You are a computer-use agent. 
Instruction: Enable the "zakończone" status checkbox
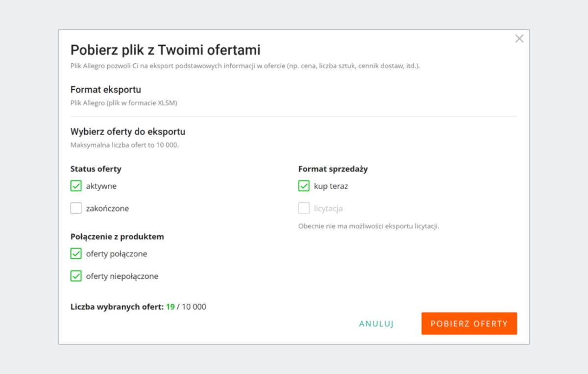tap(76, 208)
